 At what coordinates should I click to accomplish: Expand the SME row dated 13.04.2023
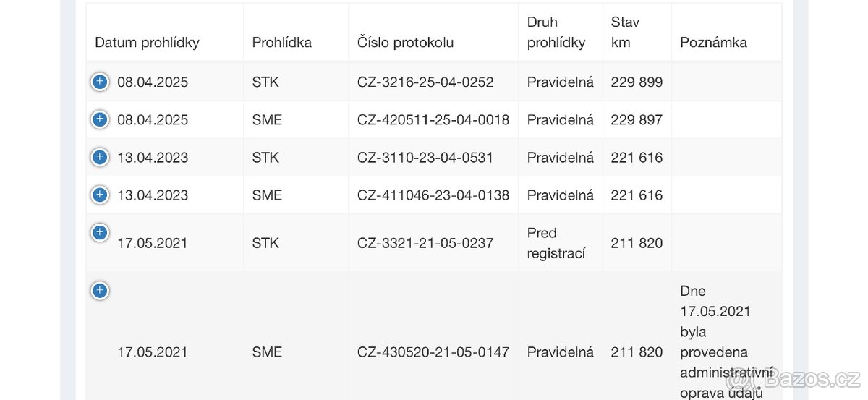point(100,195)
